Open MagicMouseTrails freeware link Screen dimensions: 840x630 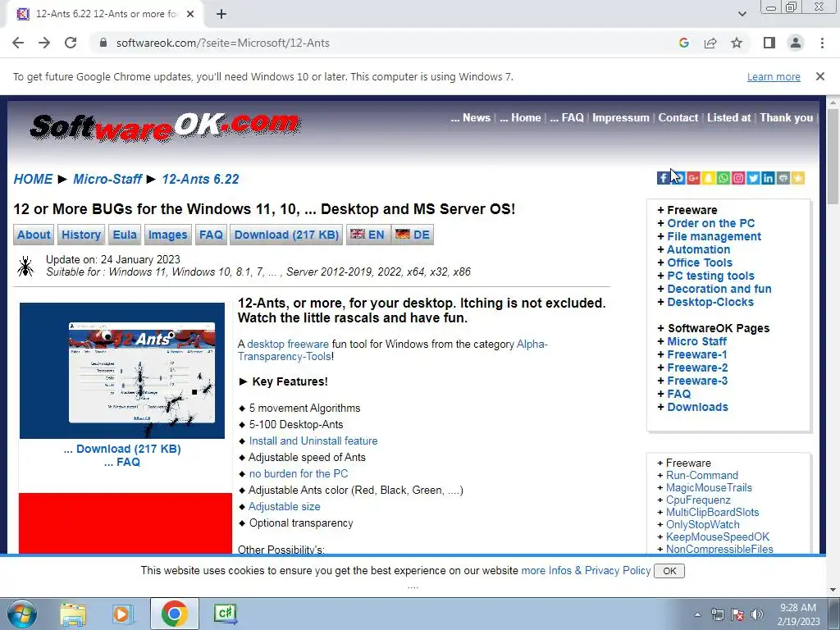point(709,487)
